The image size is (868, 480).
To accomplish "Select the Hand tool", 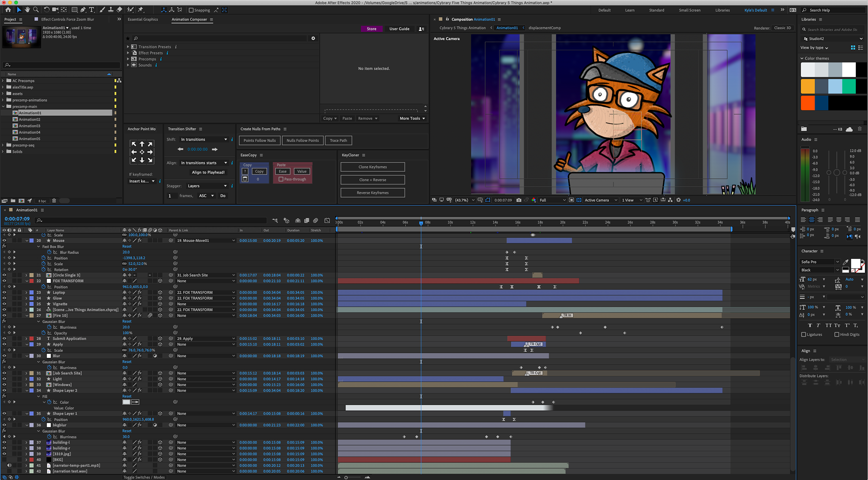I will tap(27, 10).
